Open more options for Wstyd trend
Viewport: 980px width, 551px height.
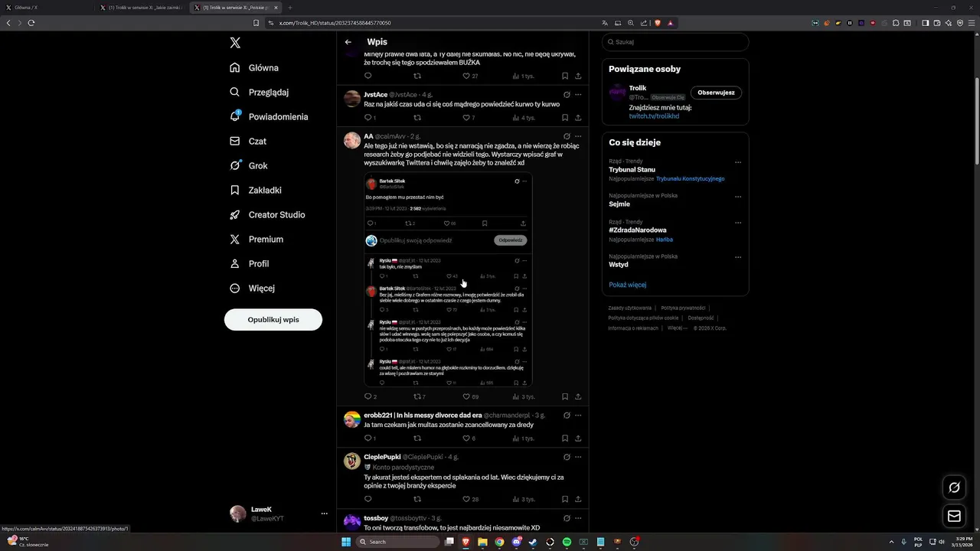pos(738,257)
